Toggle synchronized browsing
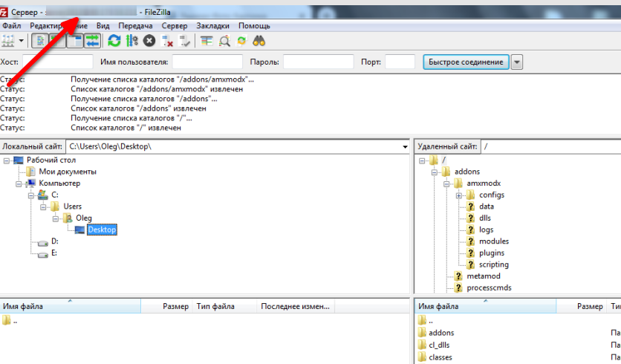Image resolution: width=621 pixels, height=364 pixels. point(241,41)
